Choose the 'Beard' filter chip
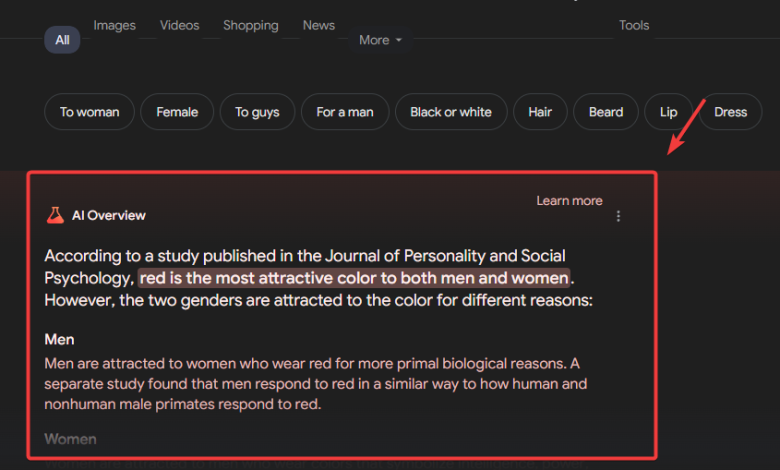This screenshot has height=470, width=780. point(606,112)
